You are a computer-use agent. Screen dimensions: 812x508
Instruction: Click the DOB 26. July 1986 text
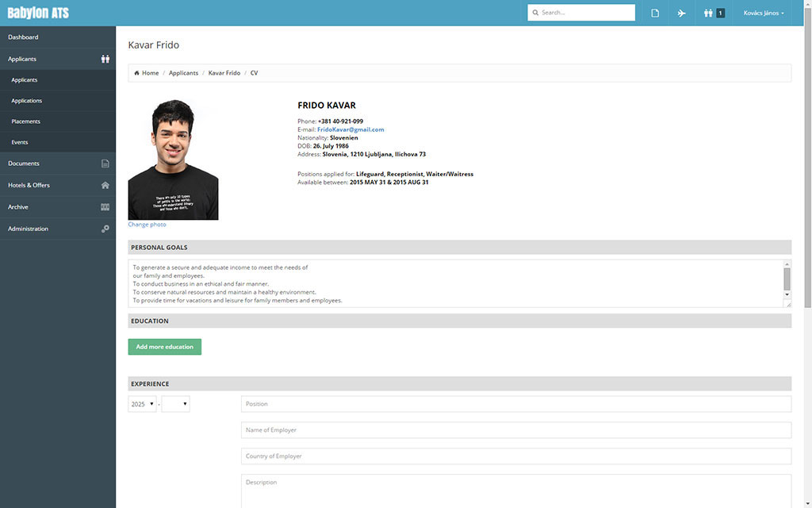click(x=331, y=146)
